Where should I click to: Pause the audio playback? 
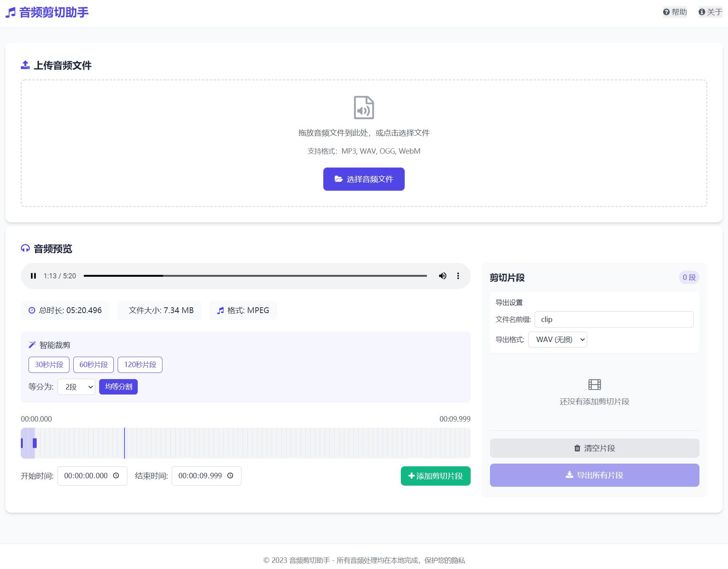[x=34, y=276]
